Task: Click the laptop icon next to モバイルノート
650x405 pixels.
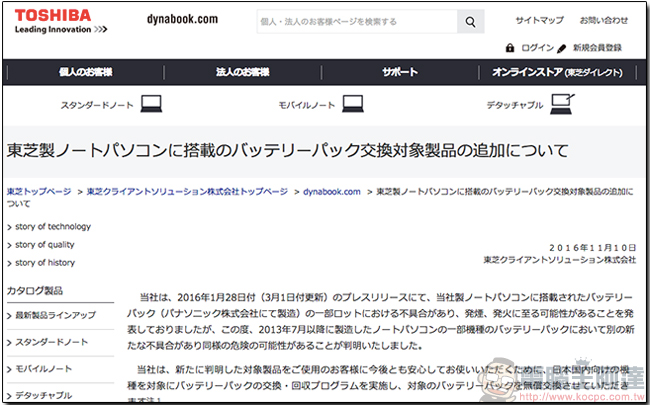Action: pos(353,104)
